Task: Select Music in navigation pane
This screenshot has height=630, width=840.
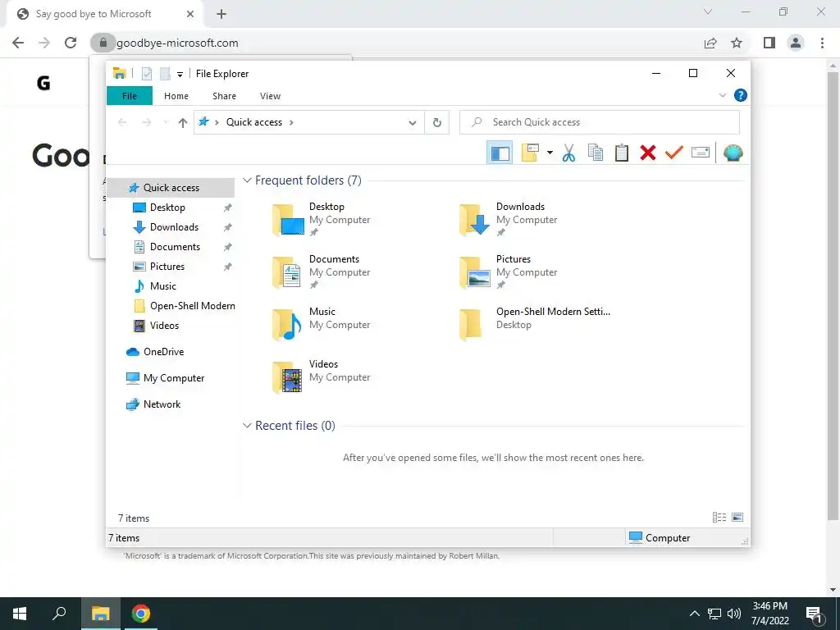Action: click(x=162, y=286)
